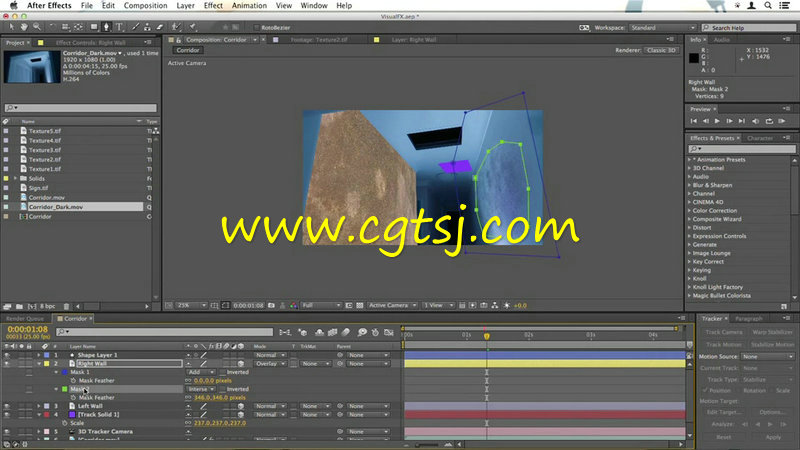Open the Effect menu
This screenshot has width=800, height=450.
[x=213, y=6]
